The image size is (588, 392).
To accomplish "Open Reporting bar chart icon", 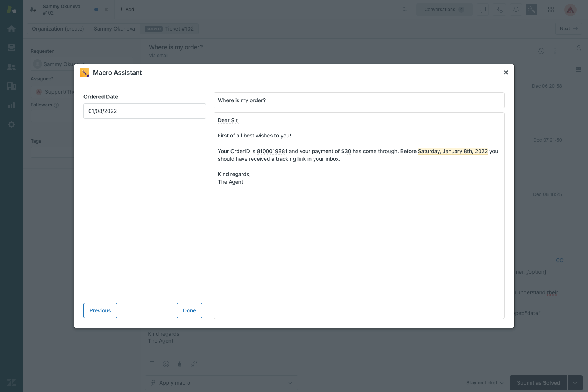I will (x=11, y=105).
